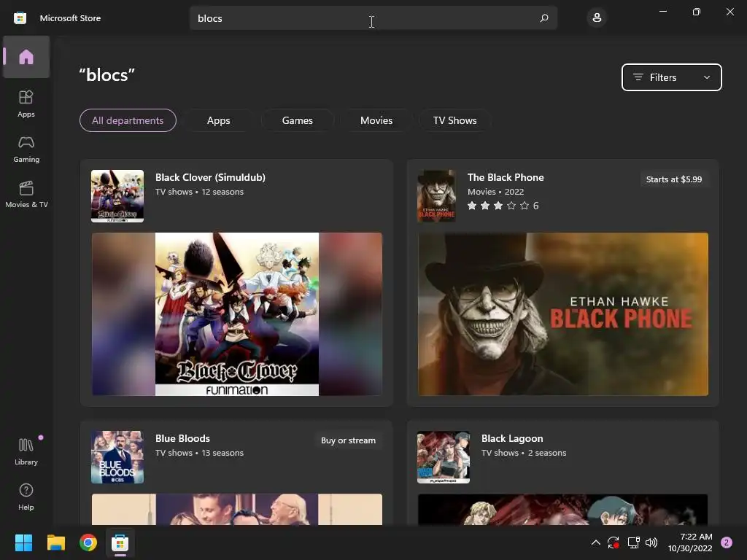The width and height of the screenshot is (747, 560).
Task: Click the Microsoft Store logo in title bar
Action: pos(20,18)
